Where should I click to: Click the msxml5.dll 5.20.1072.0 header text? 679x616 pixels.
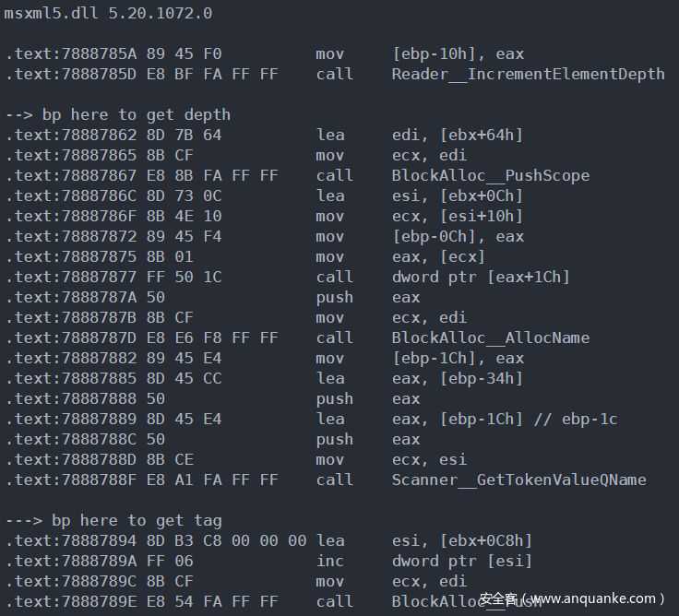tap(107, 13)
